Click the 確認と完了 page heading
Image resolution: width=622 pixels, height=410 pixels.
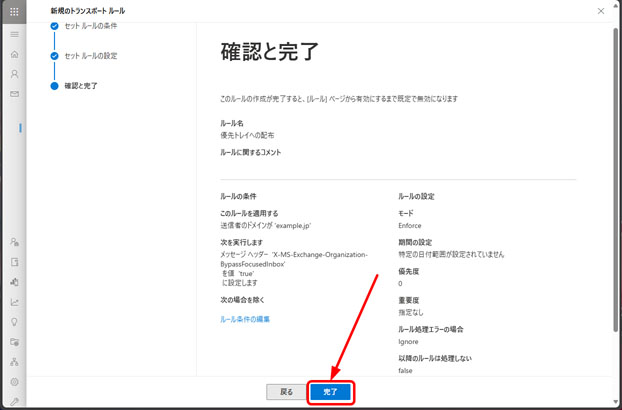pos(270,52)
